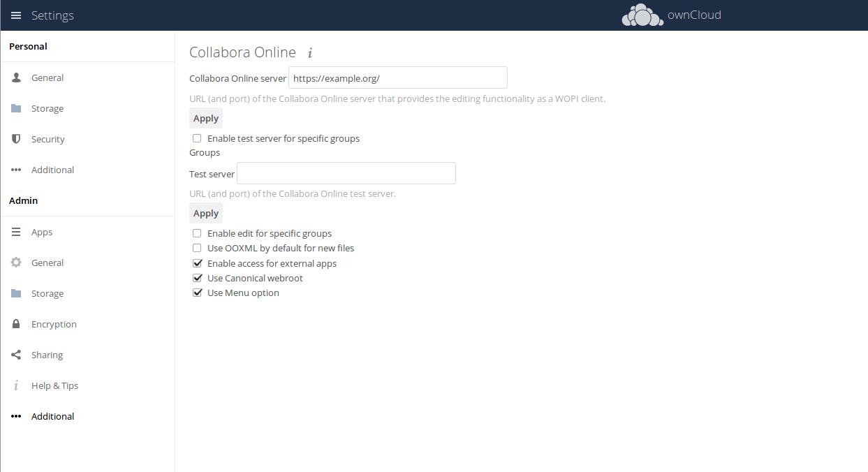Click the person icon for Personal General
This screenshot has height=472, width=868.
pyautogui.click(x=16, y=78)
